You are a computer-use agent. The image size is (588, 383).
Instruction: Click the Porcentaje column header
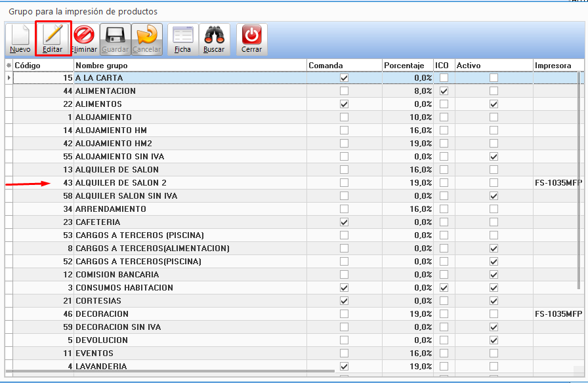[x=407, y=66]
